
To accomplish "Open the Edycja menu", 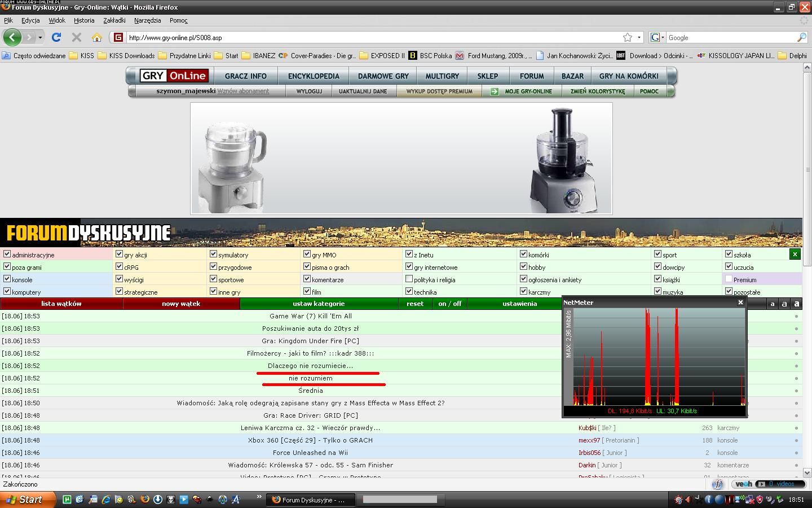I will tap(30, 20).
